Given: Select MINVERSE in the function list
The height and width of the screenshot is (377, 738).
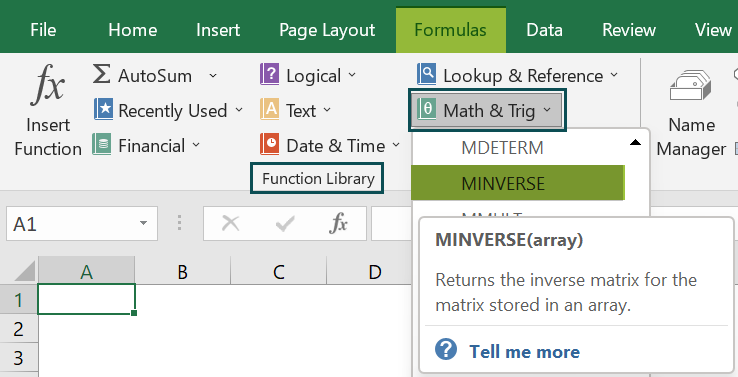Looking at the screenshot, I should [518, 183].
